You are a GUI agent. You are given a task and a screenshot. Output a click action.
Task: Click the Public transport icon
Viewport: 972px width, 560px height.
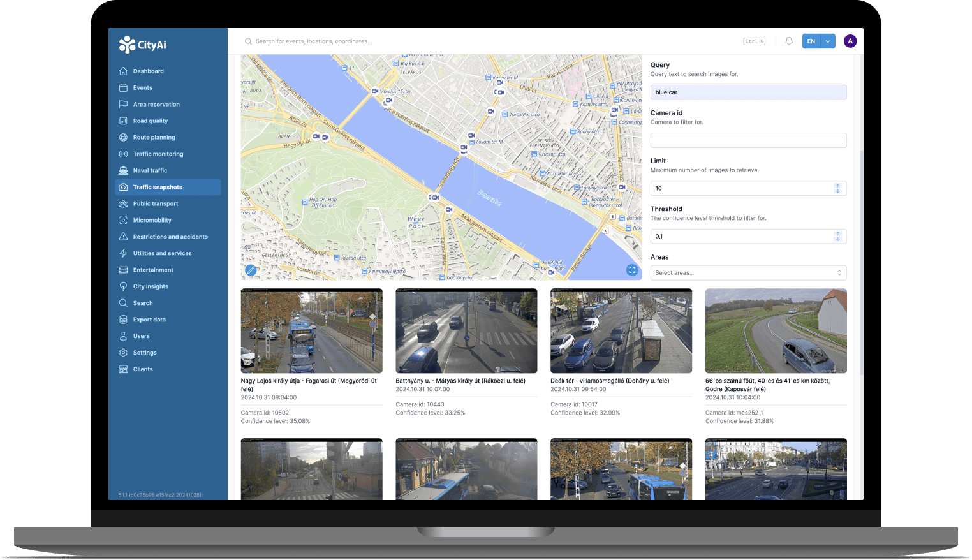(123, 204)
